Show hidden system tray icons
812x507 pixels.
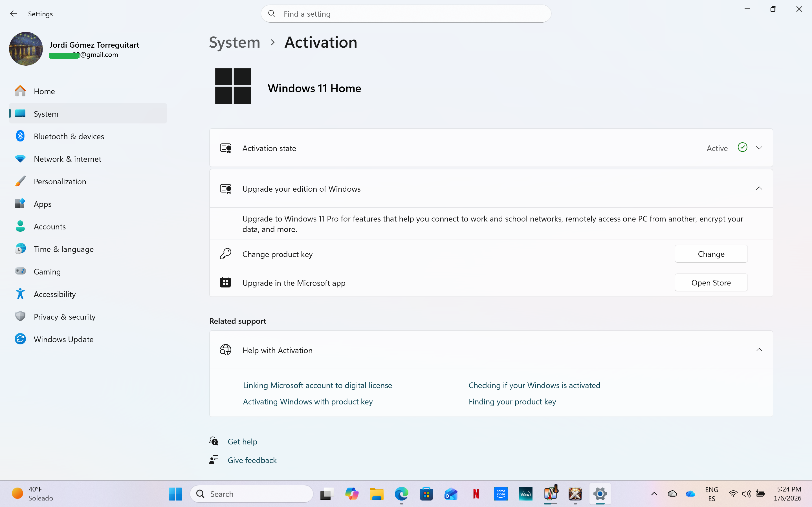coord(654,493)
